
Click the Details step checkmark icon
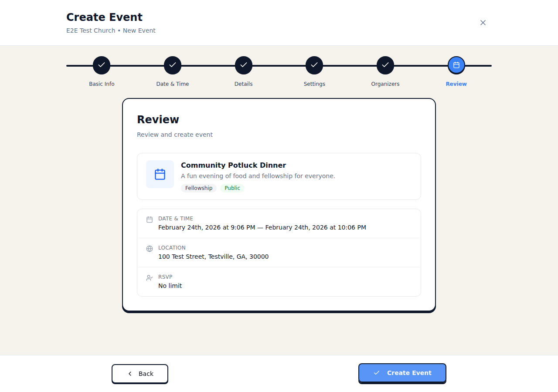pos(243,65)
